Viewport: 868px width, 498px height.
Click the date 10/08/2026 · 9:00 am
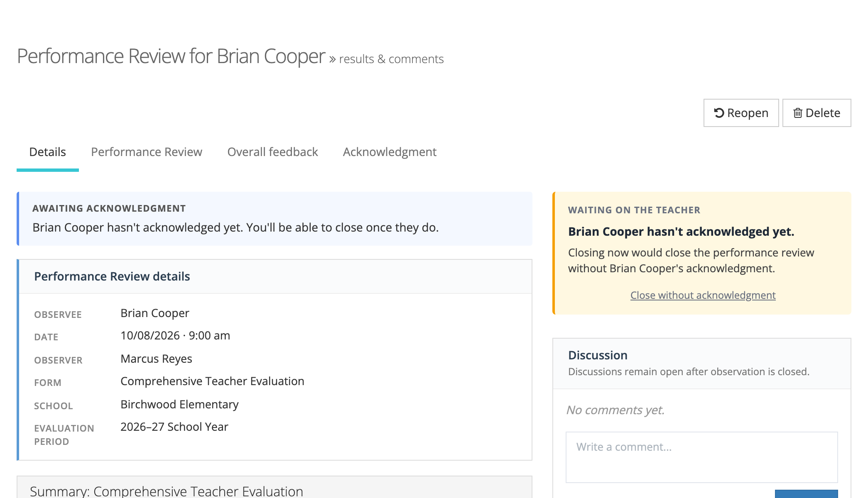tap(175, 335)
